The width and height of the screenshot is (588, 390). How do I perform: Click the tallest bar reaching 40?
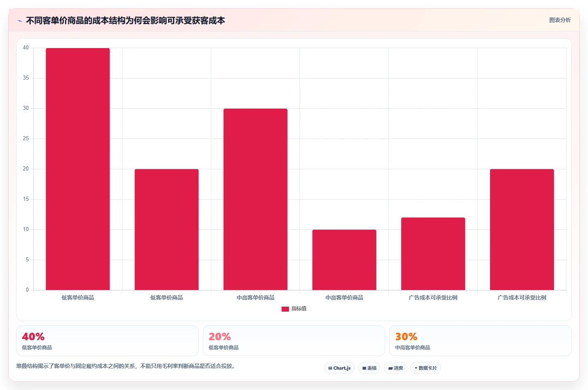78,169
